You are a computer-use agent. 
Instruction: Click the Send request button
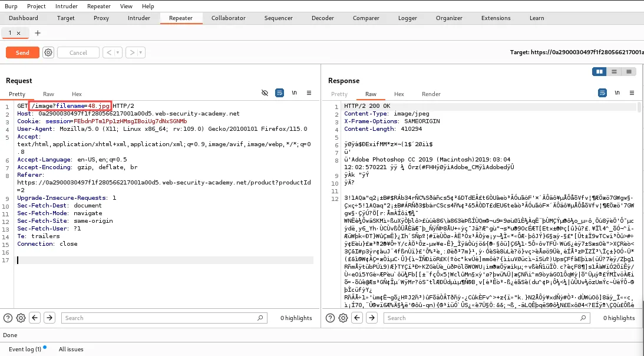[22, 52]
